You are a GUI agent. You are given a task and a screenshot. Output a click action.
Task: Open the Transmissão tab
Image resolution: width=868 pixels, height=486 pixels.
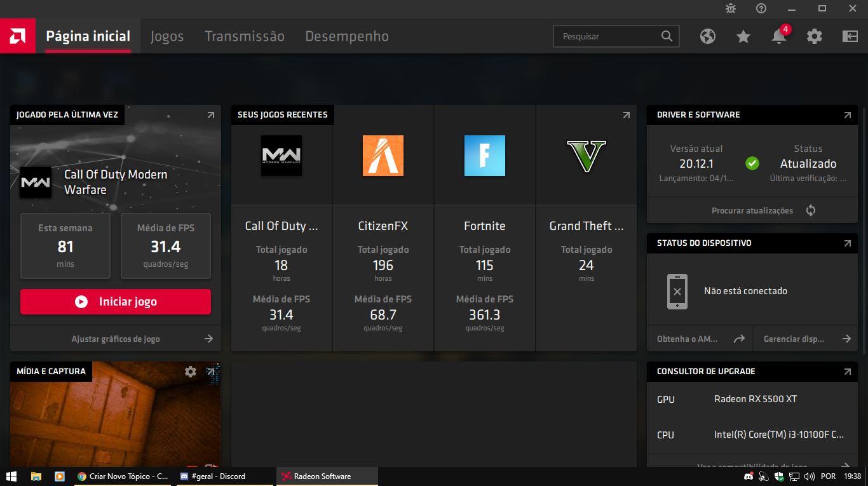pyautogui.click(x=245, y=36)
